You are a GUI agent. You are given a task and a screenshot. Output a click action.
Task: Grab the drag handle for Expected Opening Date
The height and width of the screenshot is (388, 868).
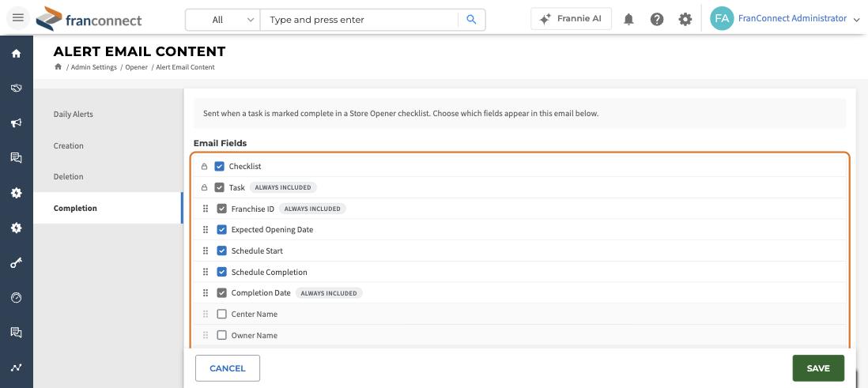click(206, 230)
